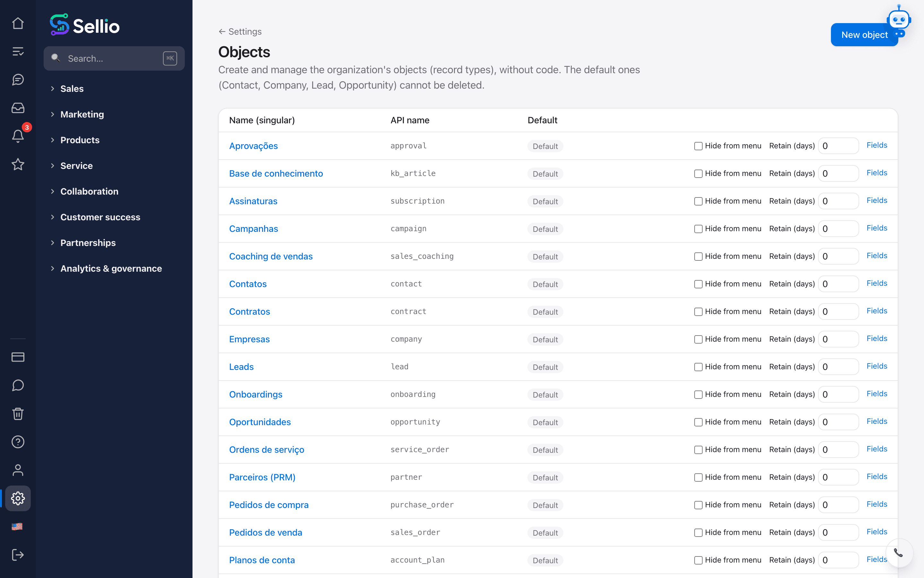Open Fields for Aprovações

877,145
